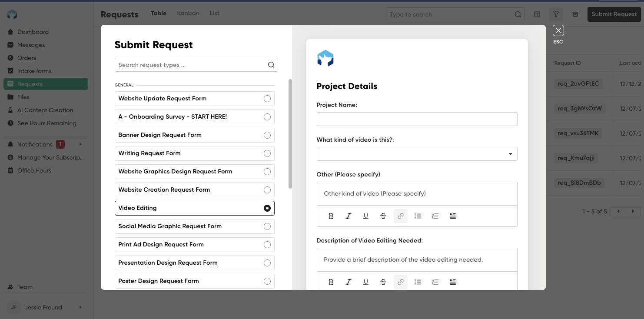The height and width of the screenshot is (319, 644).
Task: Insert link in Description of Video Editing editor
Action: (x=401, y=282)
